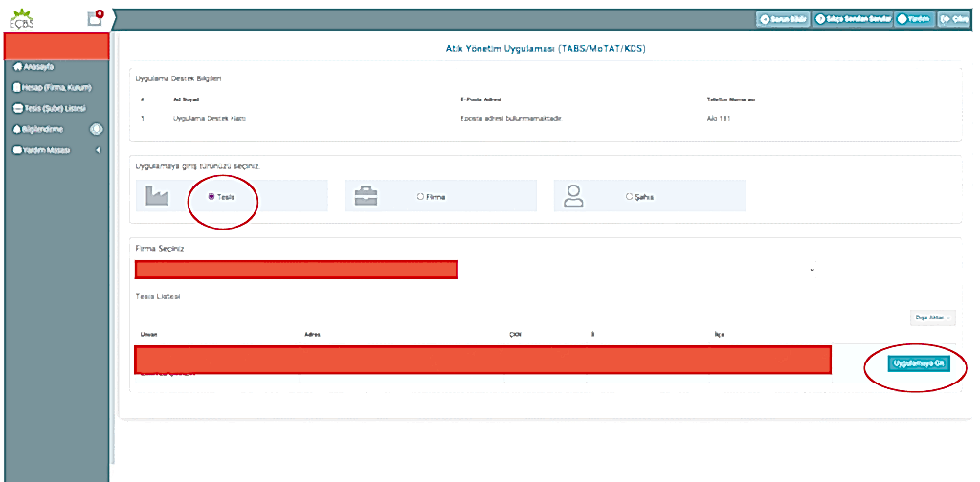The image size is (980, 482).
Task: Click the person icon beside Şahıs
Action: point(573,195)
